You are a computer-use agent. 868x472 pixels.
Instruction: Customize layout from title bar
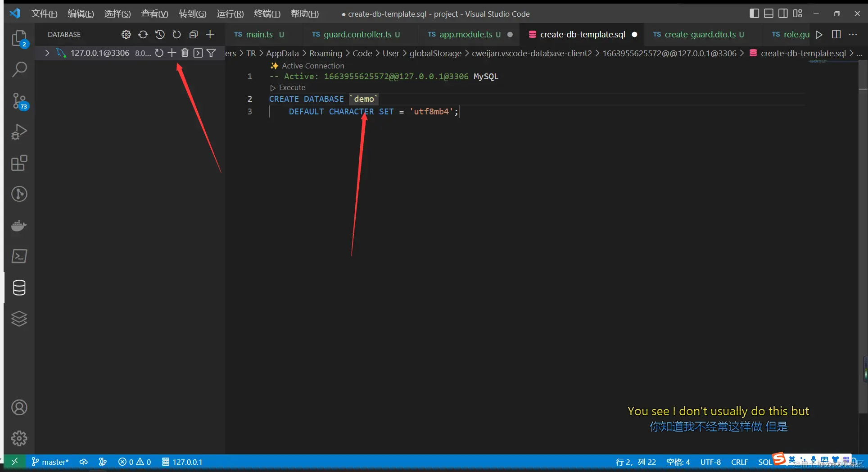pos(797,14)
